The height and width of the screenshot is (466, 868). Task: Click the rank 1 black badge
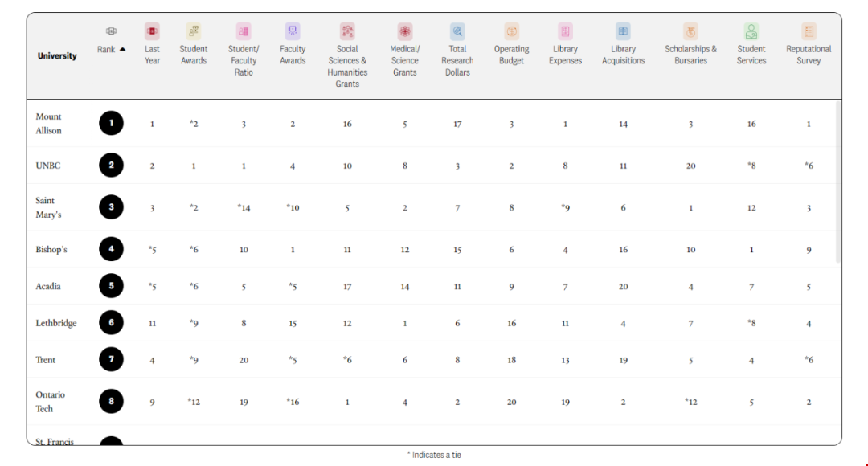tap(112, 124)
